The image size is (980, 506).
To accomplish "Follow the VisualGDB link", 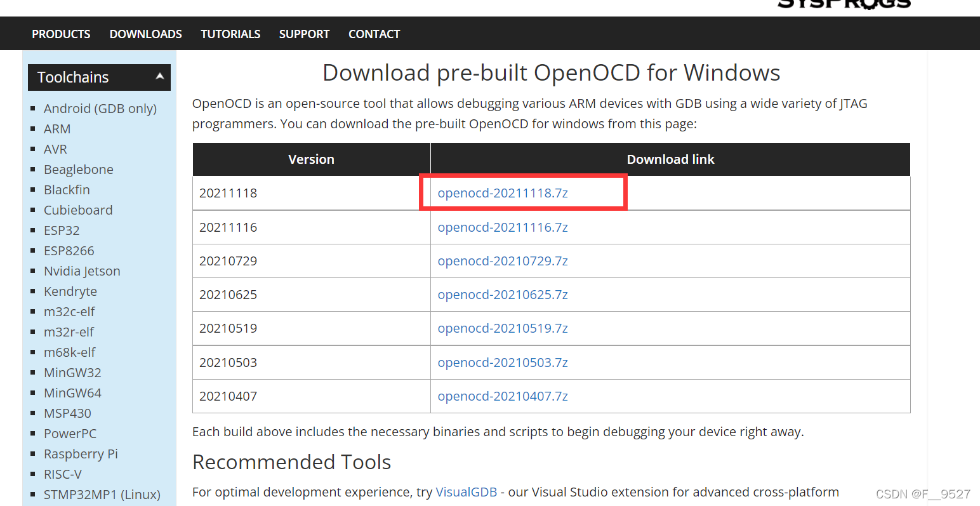I will click(x=467, y=492).
